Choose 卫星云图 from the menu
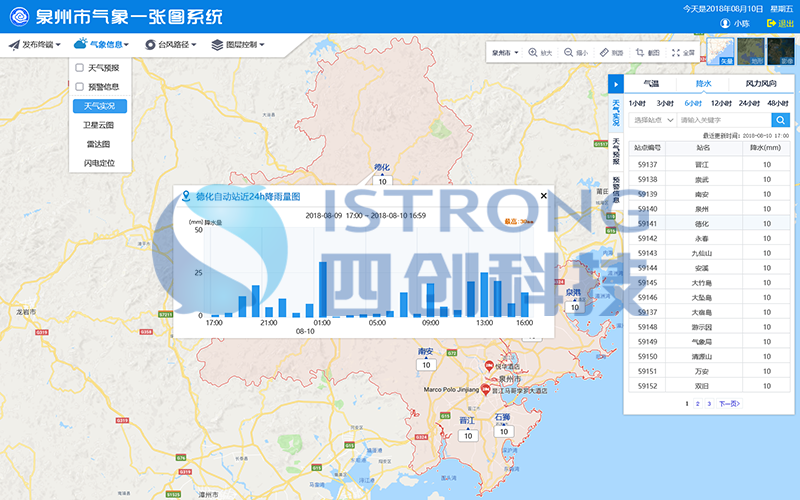Viewport: 800px width, 500px height. click(x=99, y=125)
